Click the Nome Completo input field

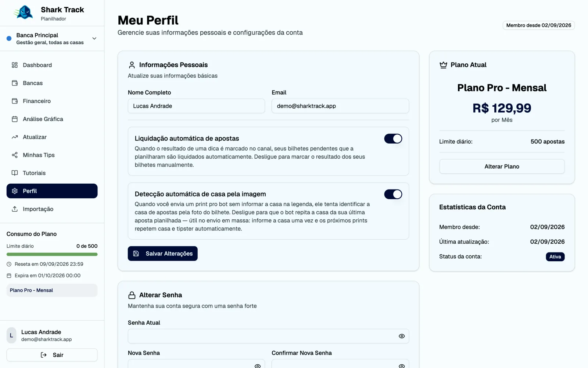196,106
